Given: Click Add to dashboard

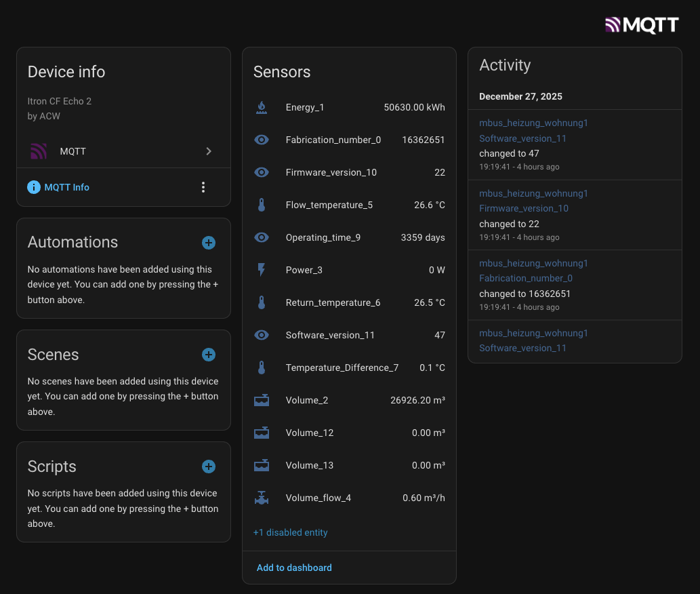Looking at the screenshot, I should pos(294,568).
